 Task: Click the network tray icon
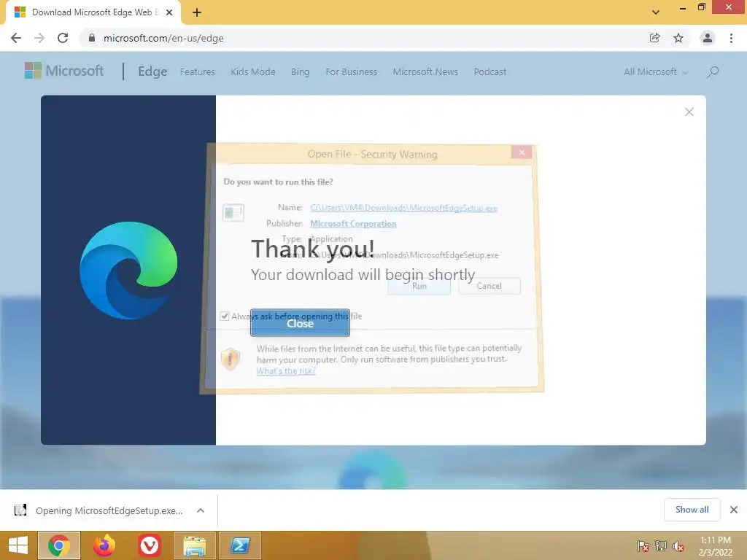tap(661, 545)
